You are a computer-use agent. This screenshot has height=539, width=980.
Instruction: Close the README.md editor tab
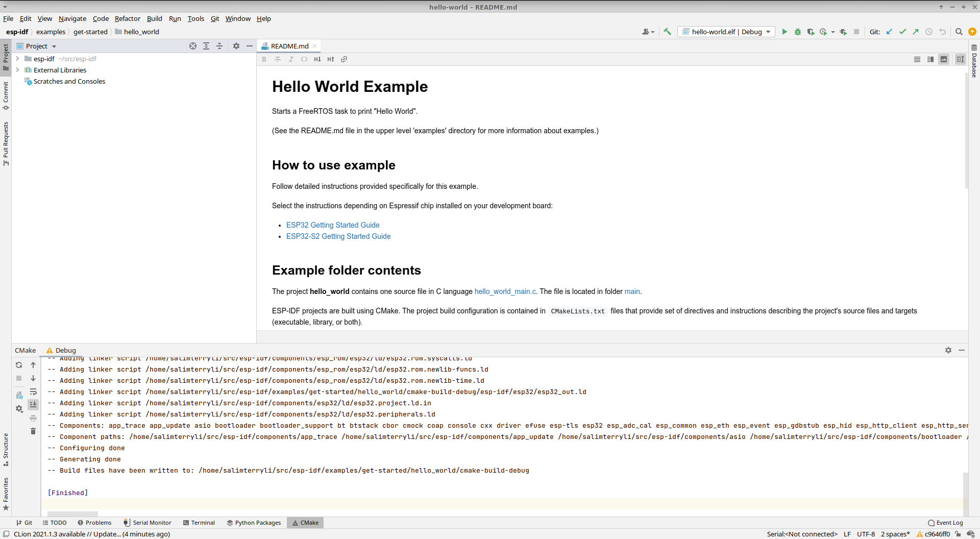(314, 46)
